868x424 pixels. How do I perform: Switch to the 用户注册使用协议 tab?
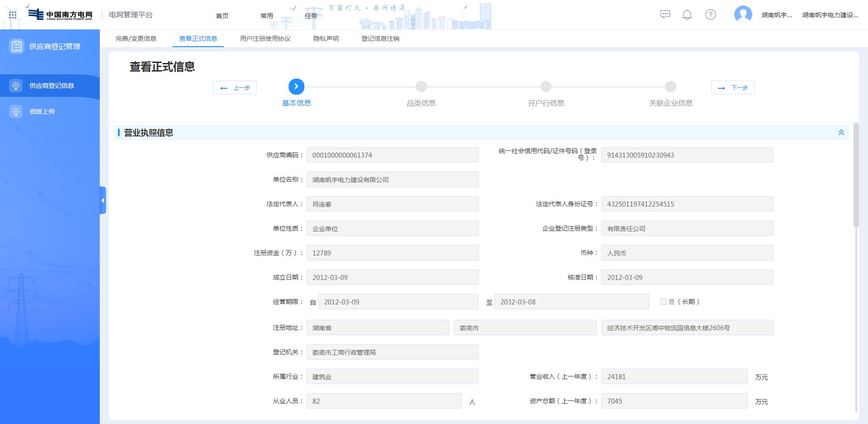(265, 39)
